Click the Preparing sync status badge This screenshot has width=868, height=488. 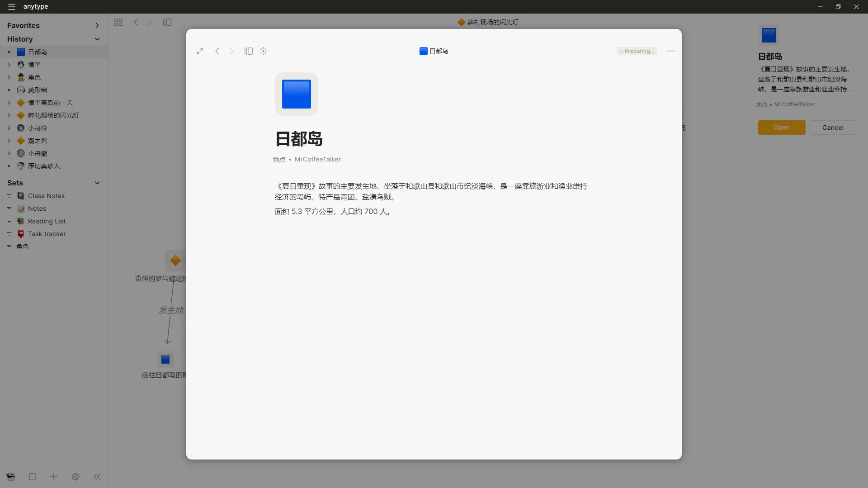[637, 51]
